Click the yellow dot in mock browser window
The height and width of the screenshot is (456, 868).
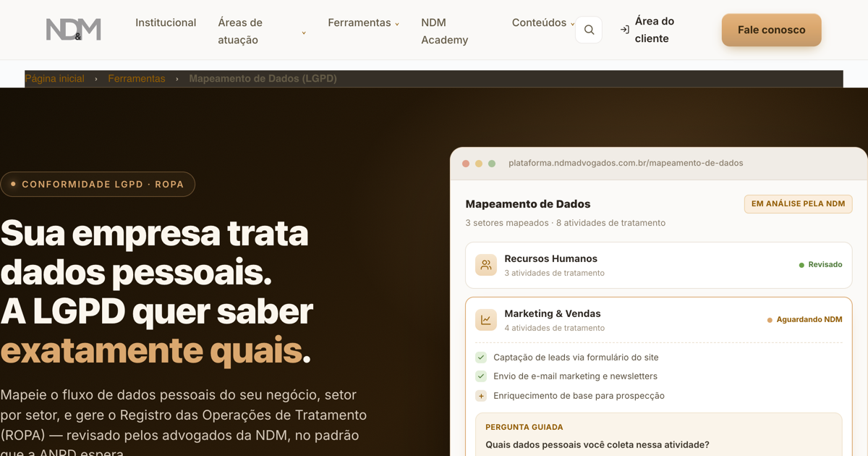[479, 164]
